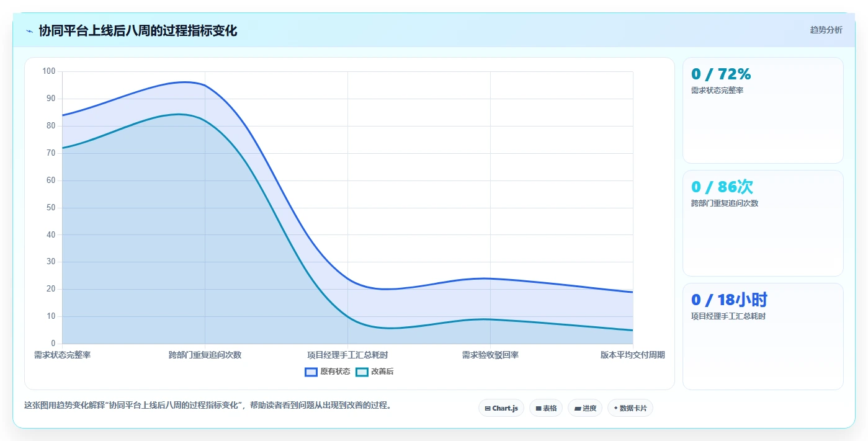Click the blue 原有状态 legend swatch
The width and height of the screenshot is (868, 441).
tap(311, 372)
